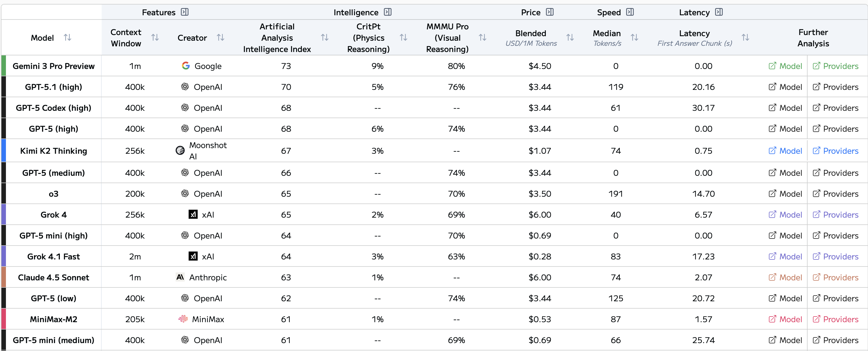Sort table by Model name arrows
This screenshot has width=868, height=351.
tap(67, 37)
